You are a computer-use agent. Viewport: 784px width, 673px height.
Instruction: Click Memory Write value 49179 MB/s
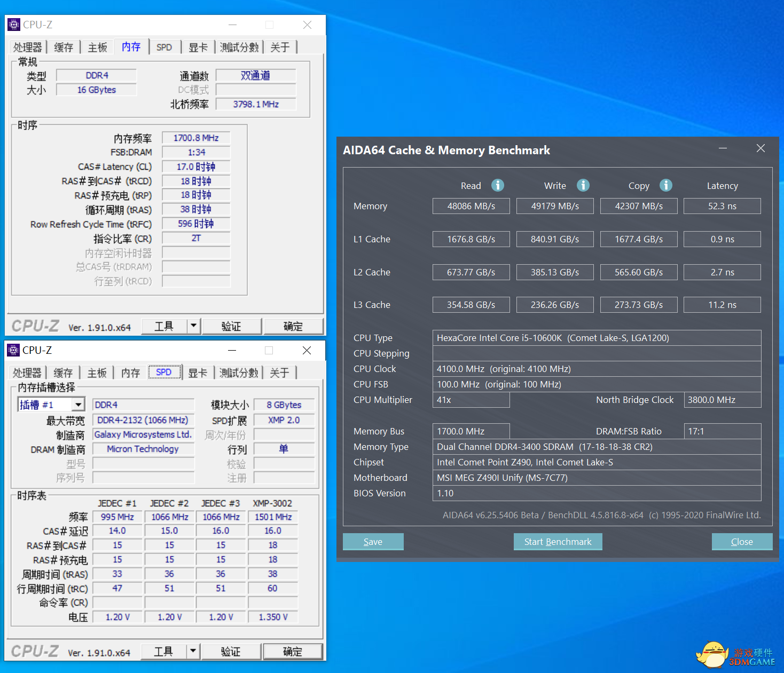(555, 206)
